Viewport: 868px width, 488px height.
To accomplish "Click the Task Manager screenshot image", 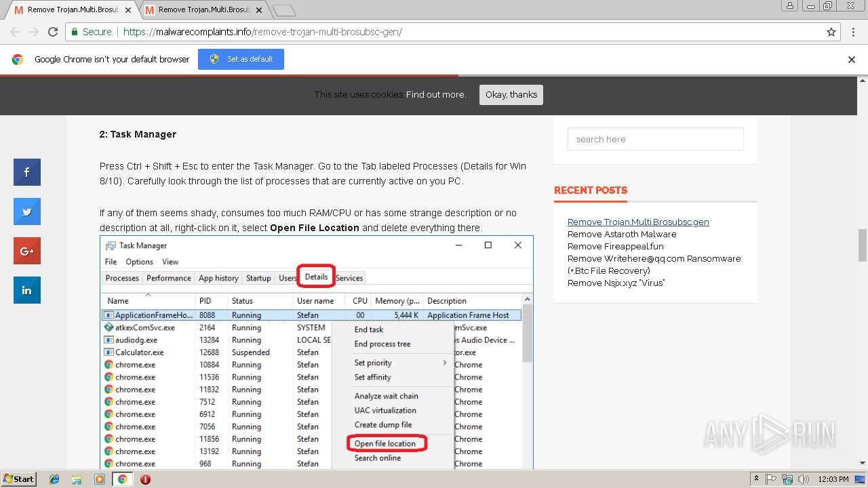I will (317, 352).
